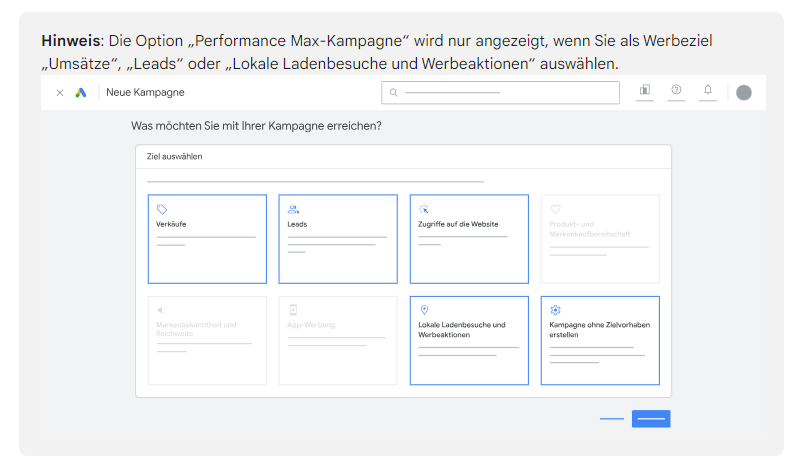Select the App-Werbung goal card

coord(338,340)
